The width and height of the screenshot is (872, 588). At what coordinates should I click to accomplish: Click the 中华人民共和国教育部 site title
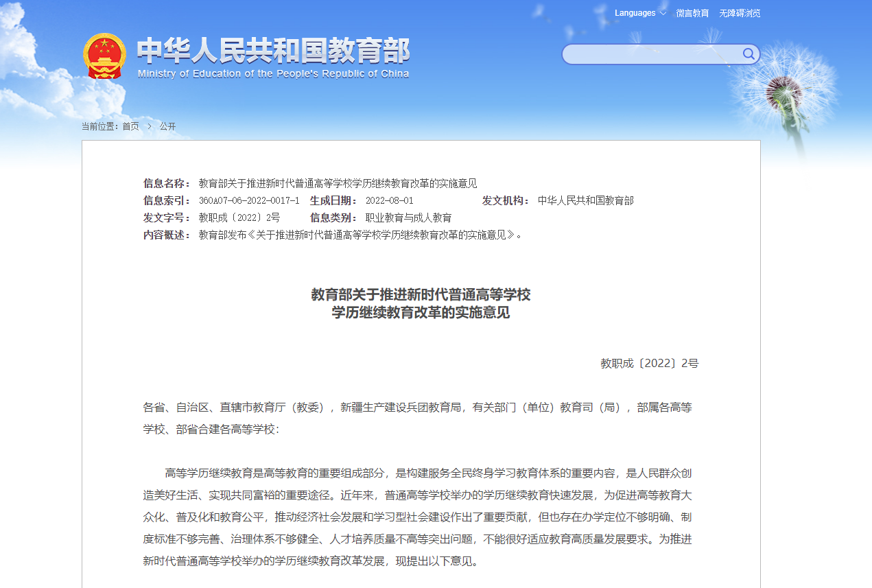point(273,50)
